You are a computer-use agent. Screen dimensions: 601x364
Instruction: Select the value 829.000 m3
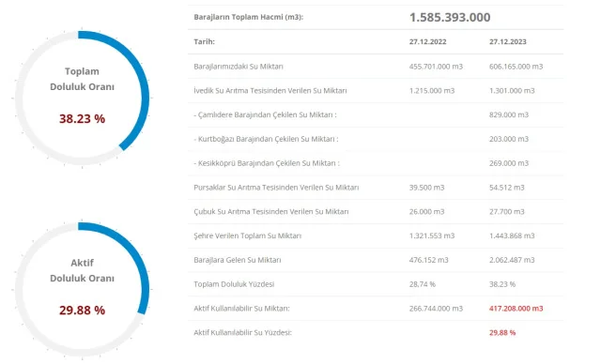509,114
